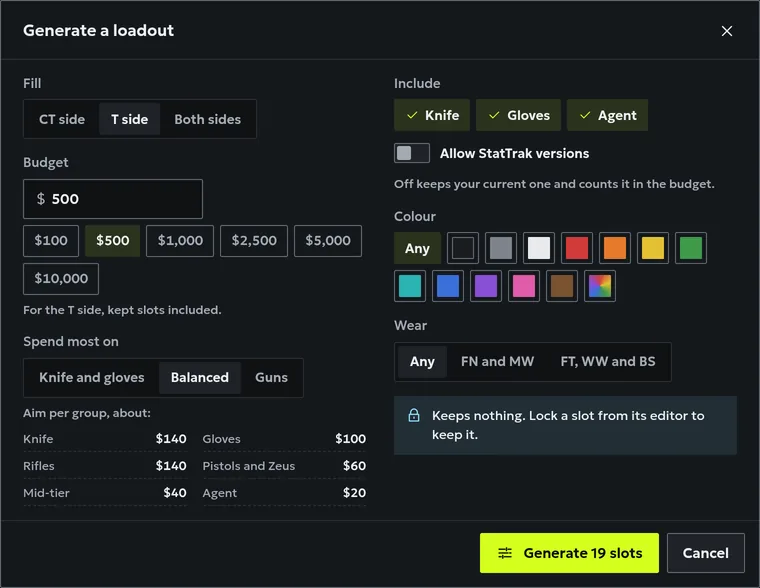This screenshot has width=760, height=588.
Task: Toggle Gloves include checkbox
Action: 519,115
